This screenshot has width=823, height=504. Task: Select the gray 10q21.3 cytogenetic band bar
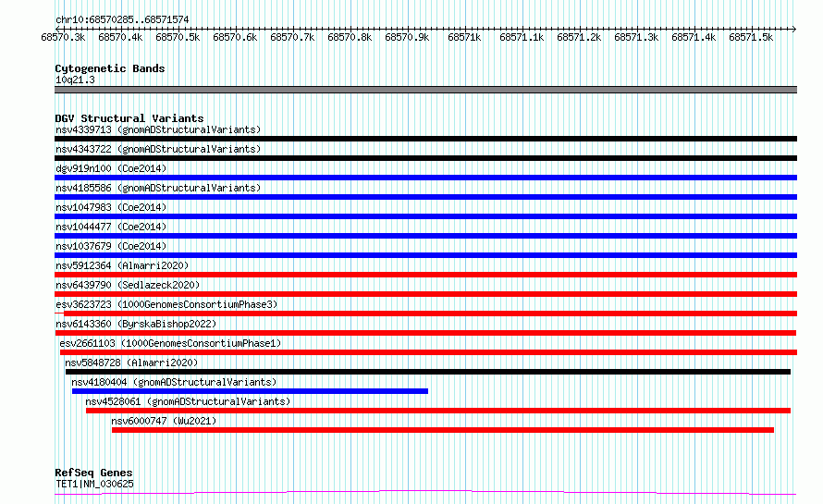425,90
